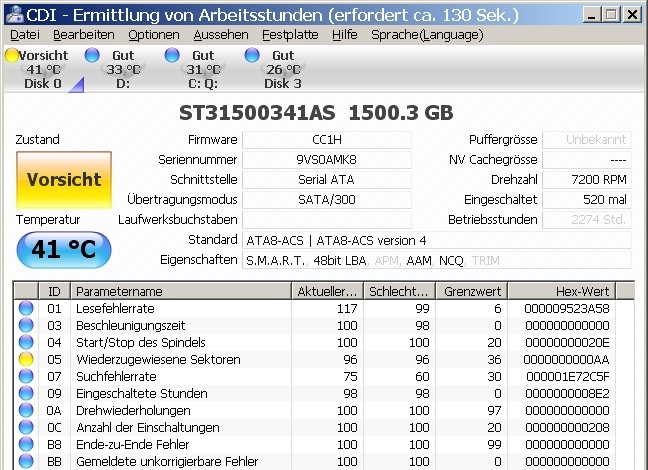Open the Bearbeiten menu
This screenshot has height=470, width=648.
[83, 35]
